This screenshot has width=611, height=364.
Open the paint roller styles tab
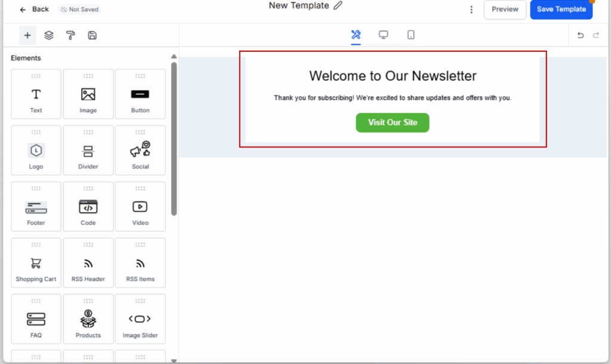70,35
